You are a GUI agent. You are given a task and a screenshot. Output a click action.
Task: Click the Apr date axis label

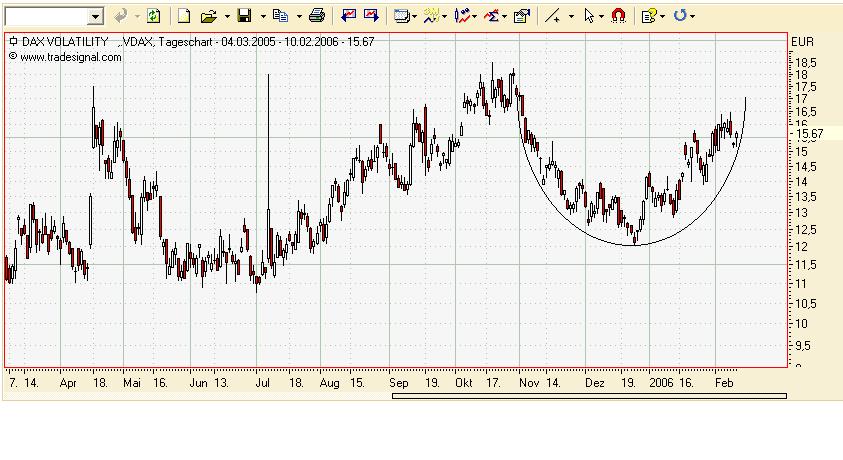pos(68,383)
